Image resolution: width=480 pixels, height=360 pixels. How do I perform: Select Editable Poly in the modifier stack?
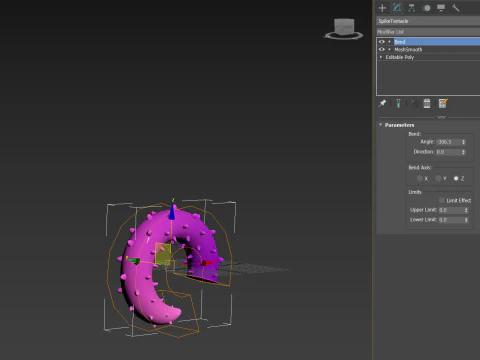pyautogui.click(x=400, y=57)
